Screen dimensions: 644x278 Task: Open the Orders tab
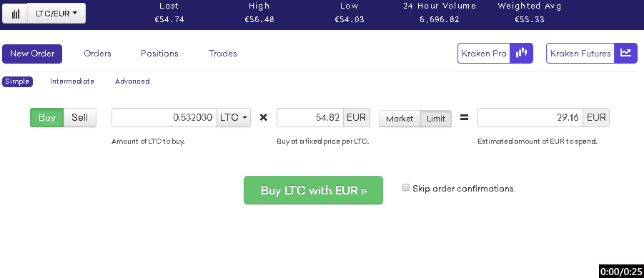pyautogui.click(x=97, y=54)
